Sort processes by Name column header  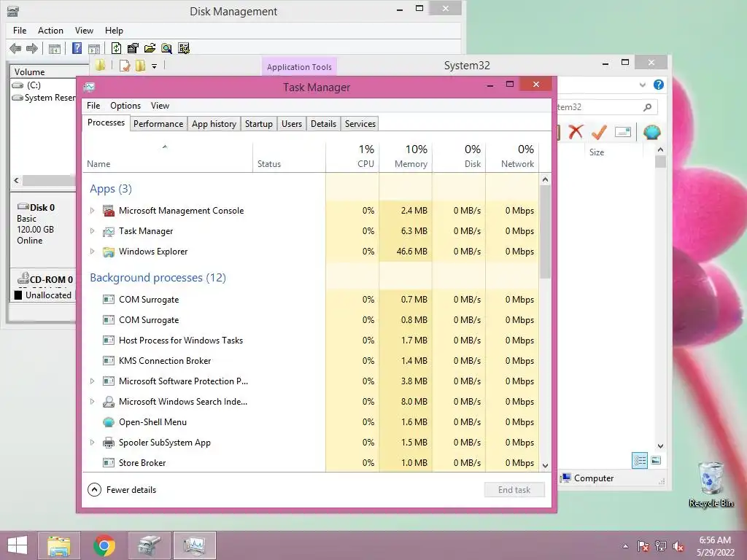tap(168, 156)
